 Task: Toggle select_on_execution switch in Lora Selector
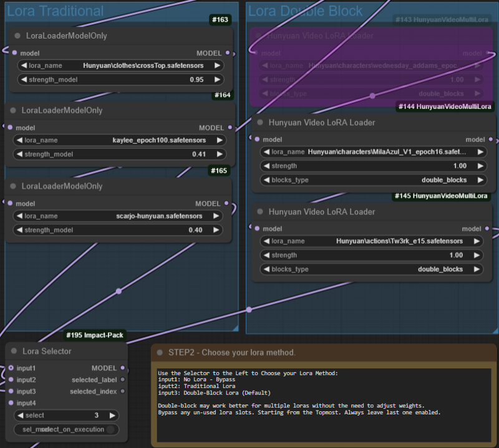click(x=110, y=429)
